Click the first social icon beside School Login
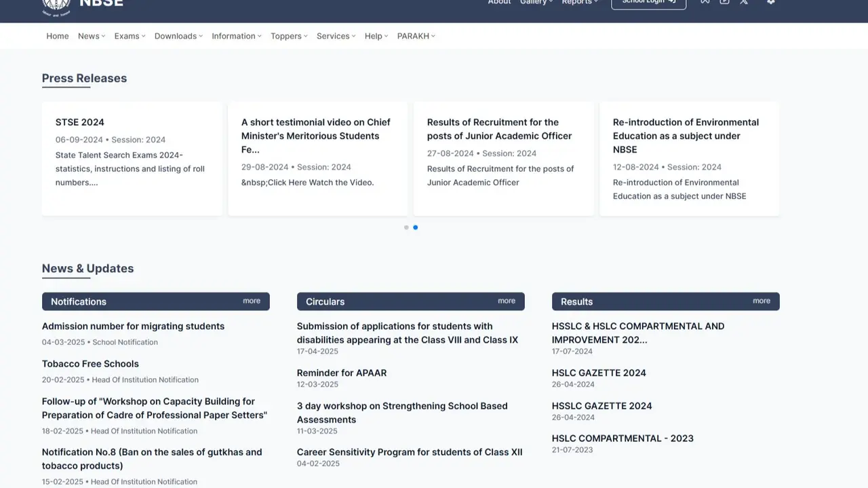Viewport: 868px width, 488px height. point(705,3)
